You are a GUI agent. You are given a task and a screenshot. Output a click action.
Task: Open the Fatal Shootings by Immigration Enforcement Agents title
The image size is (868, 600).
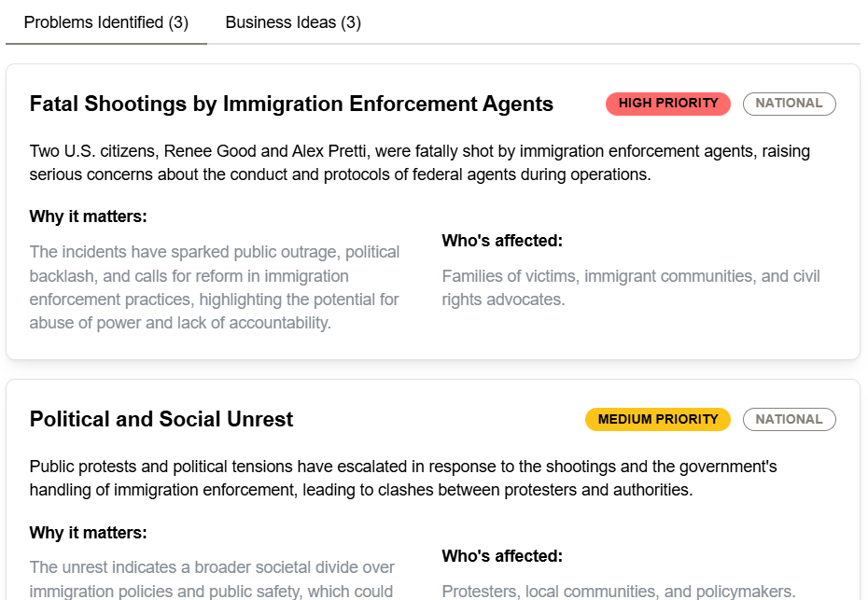pos(291,105)
